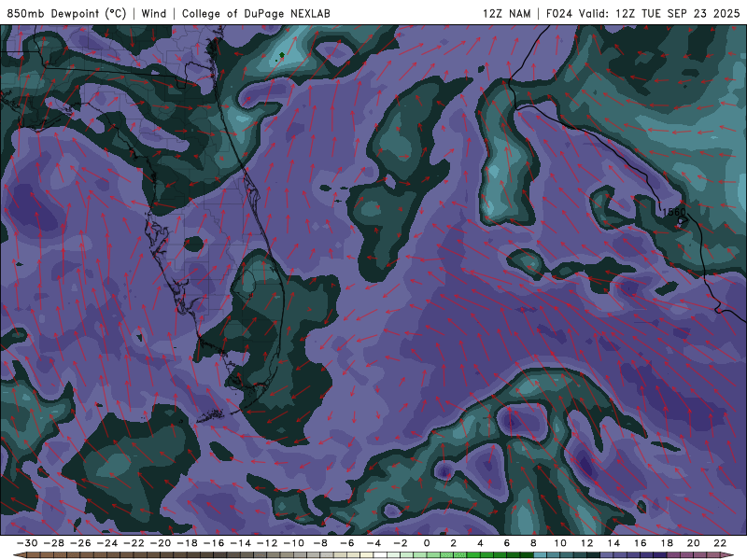The height and width of the screenshot is (560, 747).
Task: Click the 10 value on the color scale
Action: (560, 543)
